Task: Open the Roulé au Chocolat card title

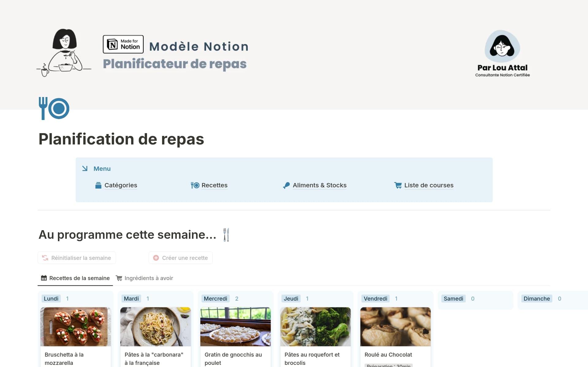Action: coord(388,354)
